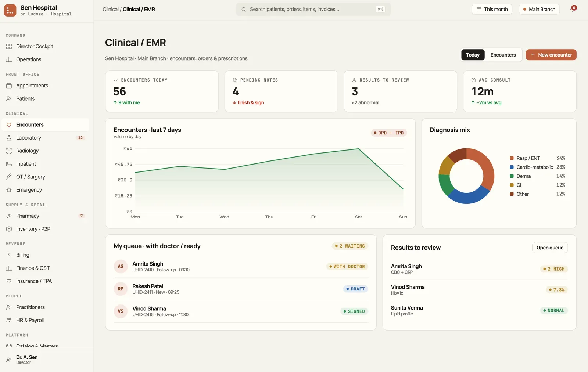The width and height of the screenshot is (588, 372).
Task: Click the Laboratory count badge 12
Action: click(x=80, y=138)
